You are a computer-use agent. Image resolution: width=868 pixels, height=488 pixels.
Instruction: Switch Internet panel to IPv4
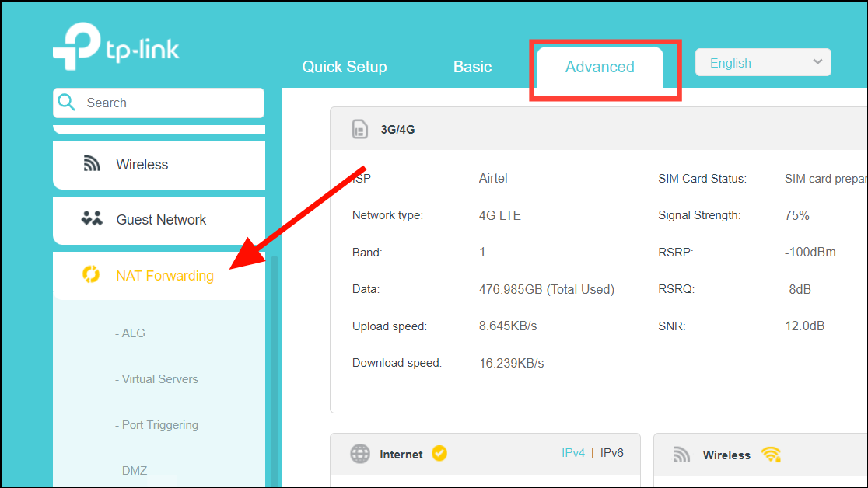(x=573, y=452)
